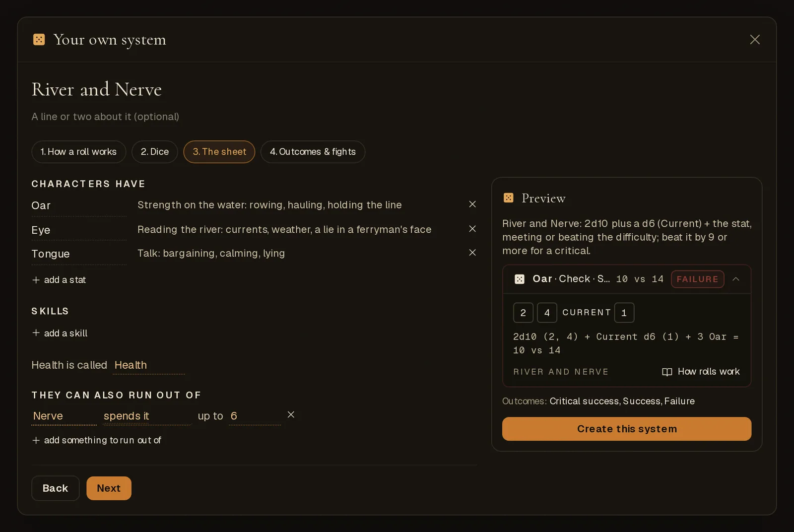Collapse the Oar check roll details
The height and width of the screenshot is (532, 794).
[x=736, y=279]
